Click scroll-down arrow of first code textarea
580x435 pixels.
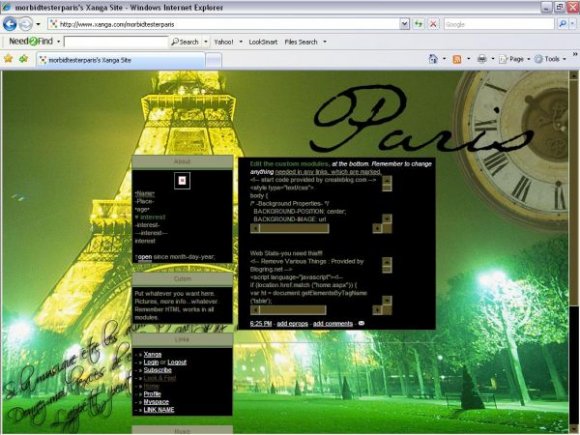tap(387, 219)
